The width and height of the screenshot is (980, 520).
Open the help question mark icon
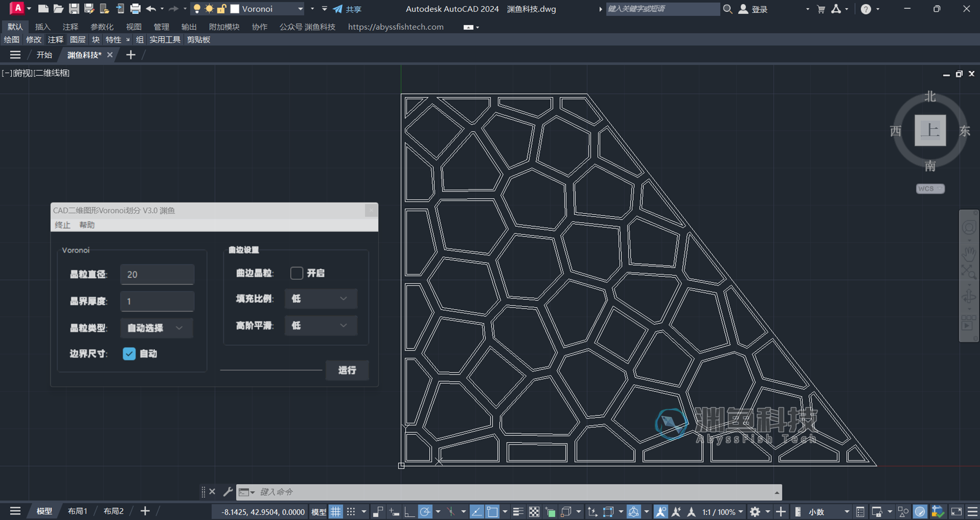pos(866,9)
